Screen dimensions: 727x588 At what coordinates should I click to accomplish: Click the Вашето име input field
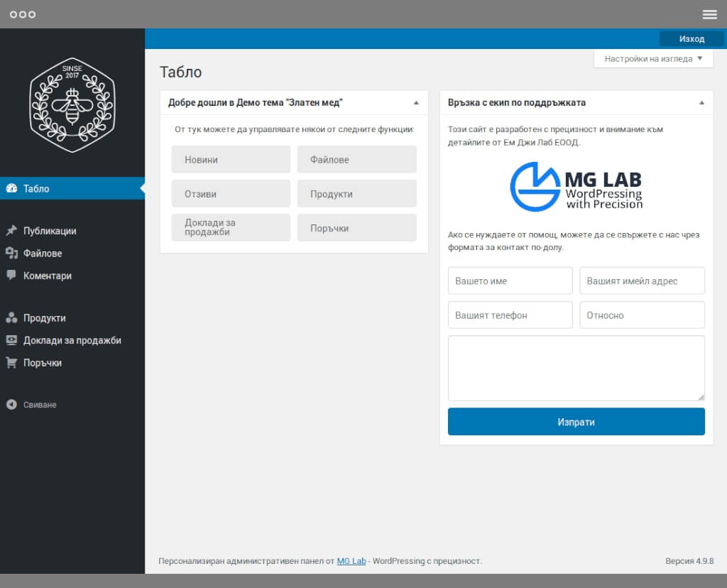coord(510,281)
